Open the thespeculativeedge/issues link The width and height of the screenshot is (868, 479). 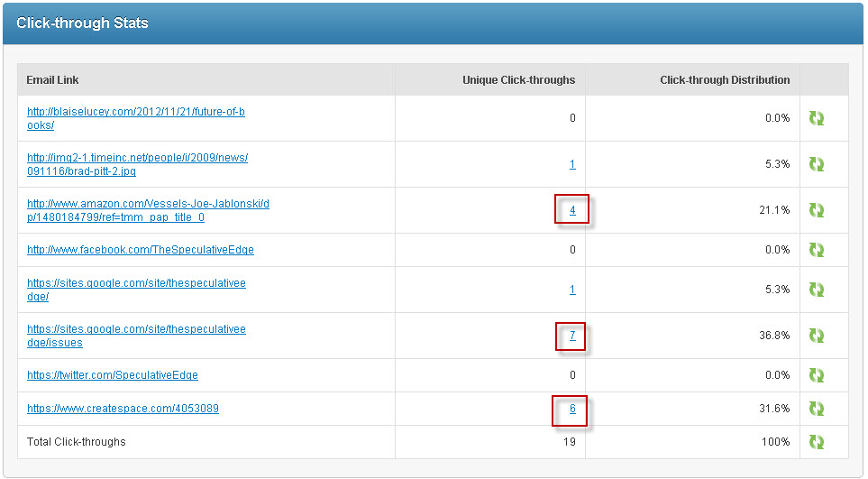(136, 336)
